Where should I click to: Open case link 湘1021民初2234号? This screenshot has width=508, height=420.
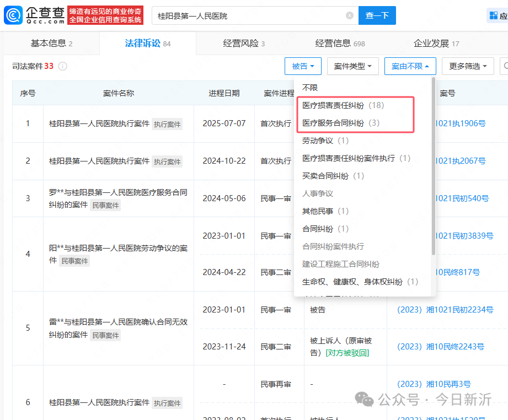pyautogui.click(x=445, y=310)
